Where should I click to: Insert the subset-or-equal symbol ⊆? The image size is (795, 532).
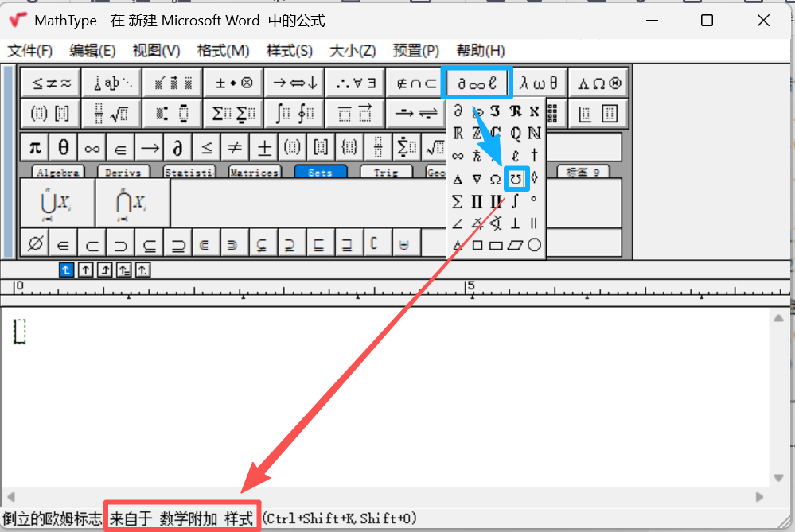(149, 244)
